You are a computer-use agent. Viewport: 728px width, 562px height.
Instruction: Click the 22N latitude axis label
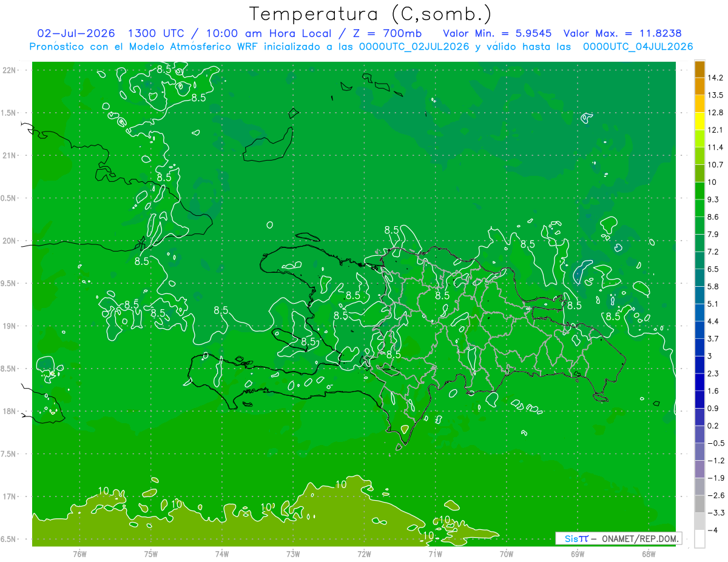10,70
